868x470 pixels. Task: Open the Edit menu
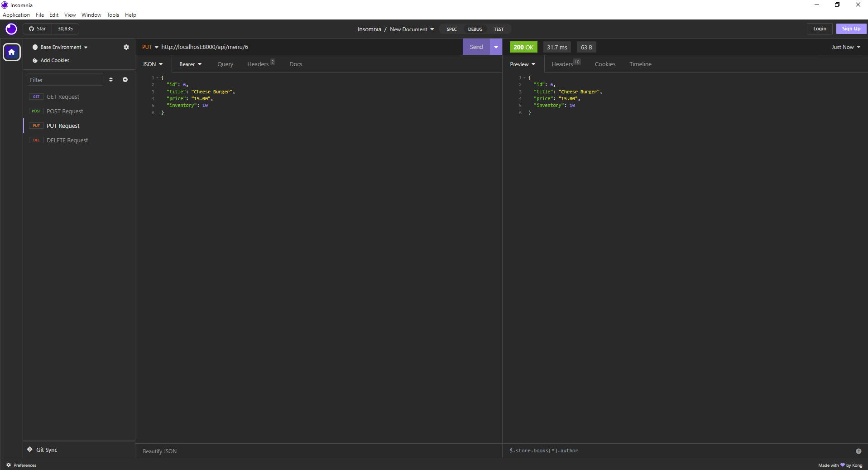(x=54, y=15)
